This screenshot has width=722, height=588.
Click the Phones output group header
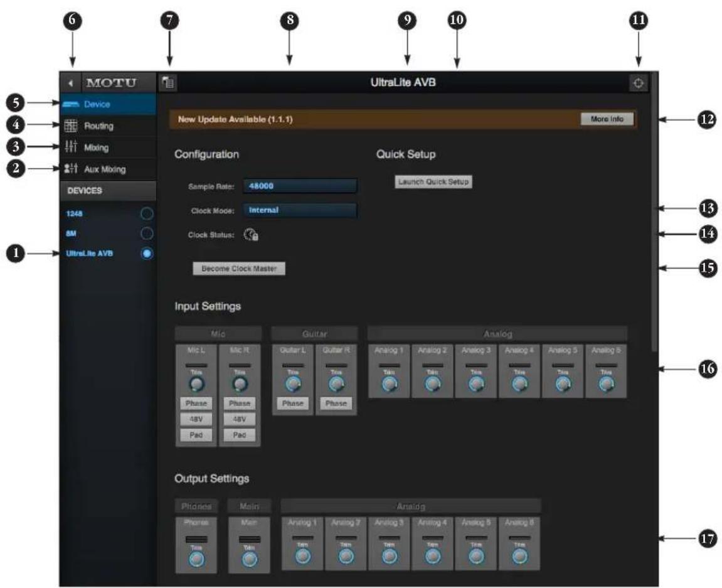pos(196,506)
